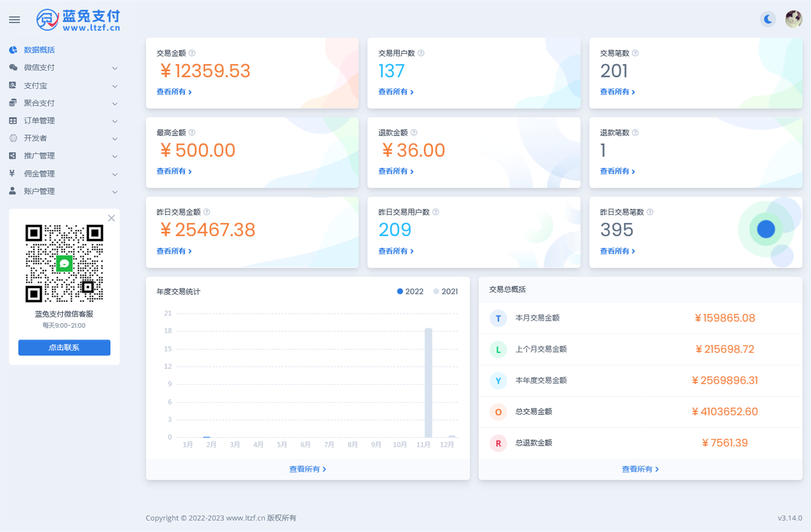Click the 点击联系 contact button
Image resolution: width=811 pixels, height=532 pixels.
click(x=64, y=347)
